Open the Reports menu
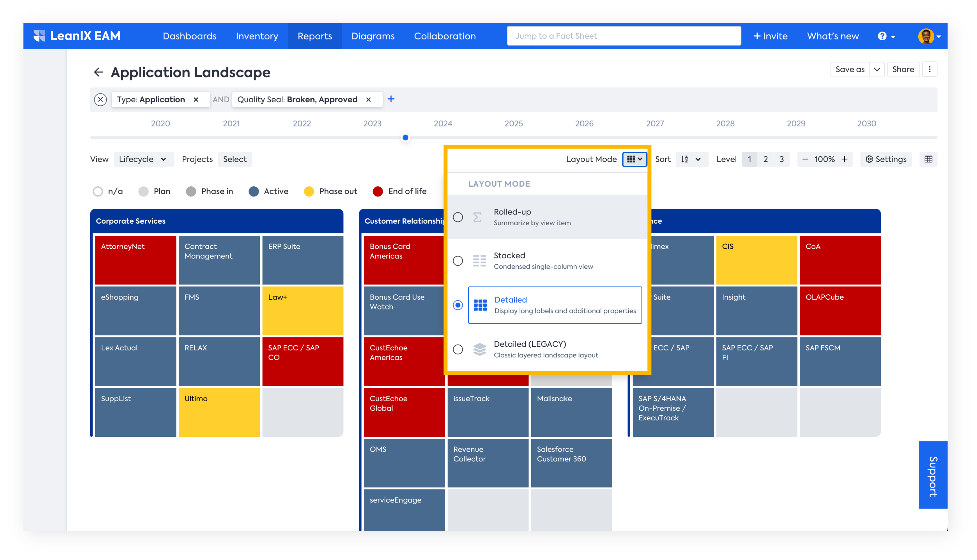 pyautogui.click(x=314, y=36)
